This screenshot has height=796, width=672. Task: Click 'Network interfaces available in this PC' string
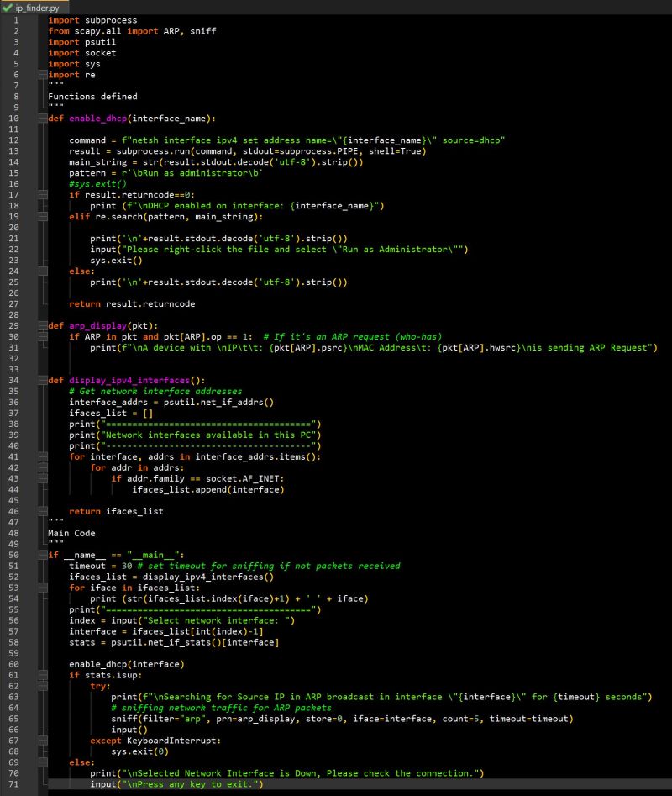[208, 435]
